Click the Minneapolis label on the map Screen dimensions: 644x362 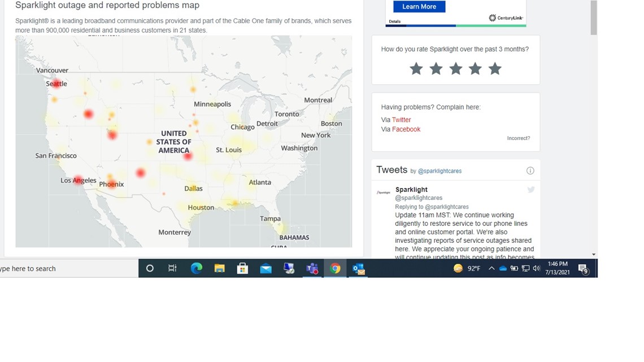click(212, 104)
